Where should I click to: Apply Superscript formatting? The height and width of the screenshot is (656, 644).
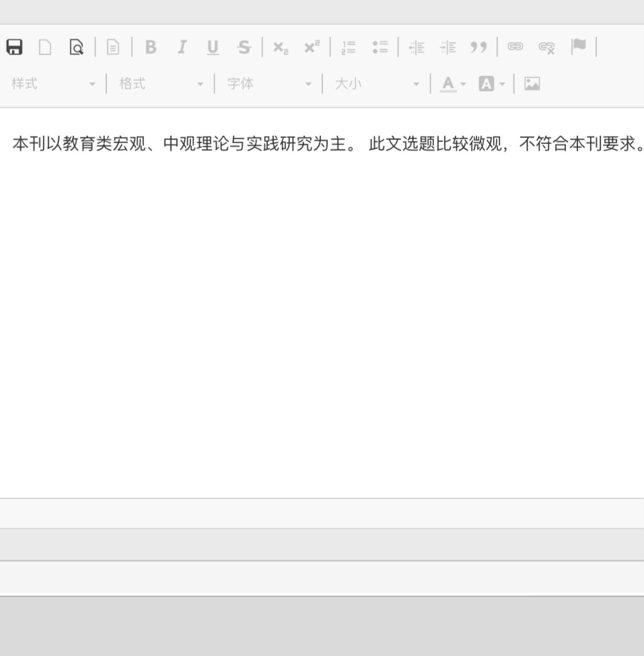coord(312,47)
